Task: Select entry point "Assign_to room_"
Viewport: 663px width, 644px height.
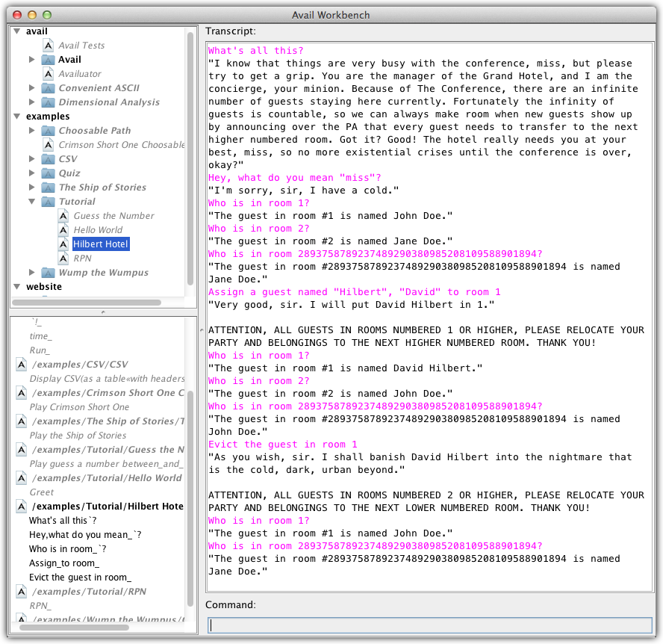Action: 64,563
